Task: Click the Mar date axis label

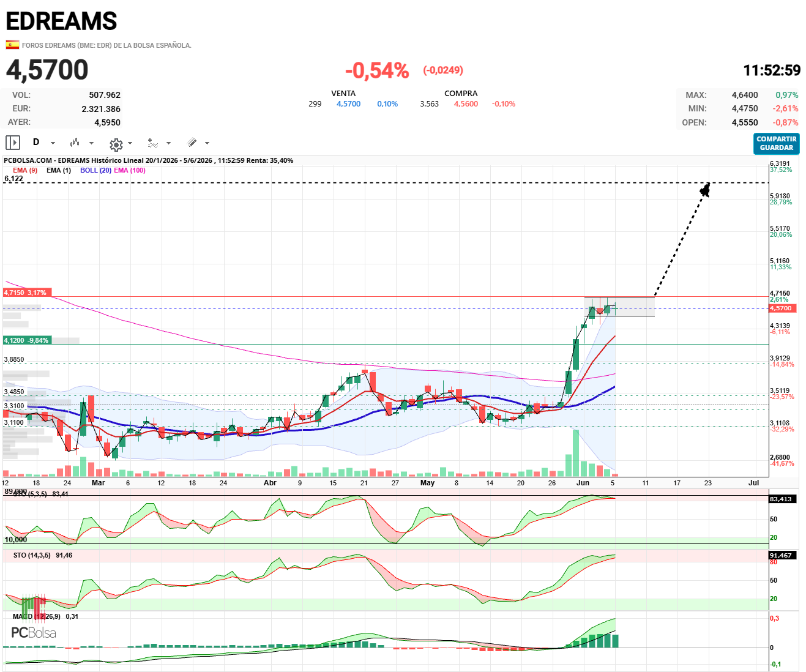Action: tap(98, 483)
